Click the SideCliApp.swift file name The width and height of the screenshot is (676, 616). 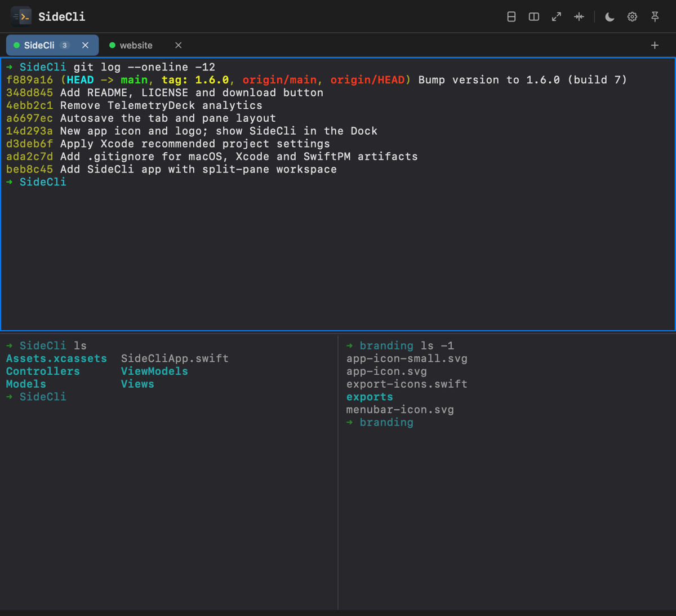(175, 358)
